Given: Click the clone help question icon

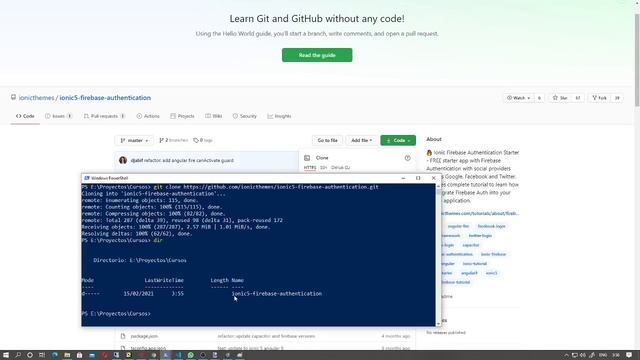Looking at the screenshot, I should tap(407, 158).
